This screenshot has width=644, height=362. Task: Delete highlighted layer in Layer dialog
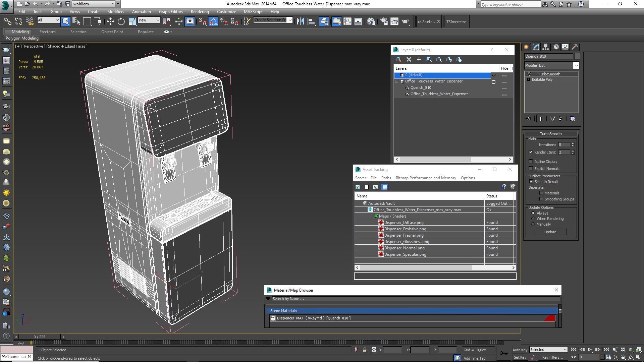coord(409,59)
